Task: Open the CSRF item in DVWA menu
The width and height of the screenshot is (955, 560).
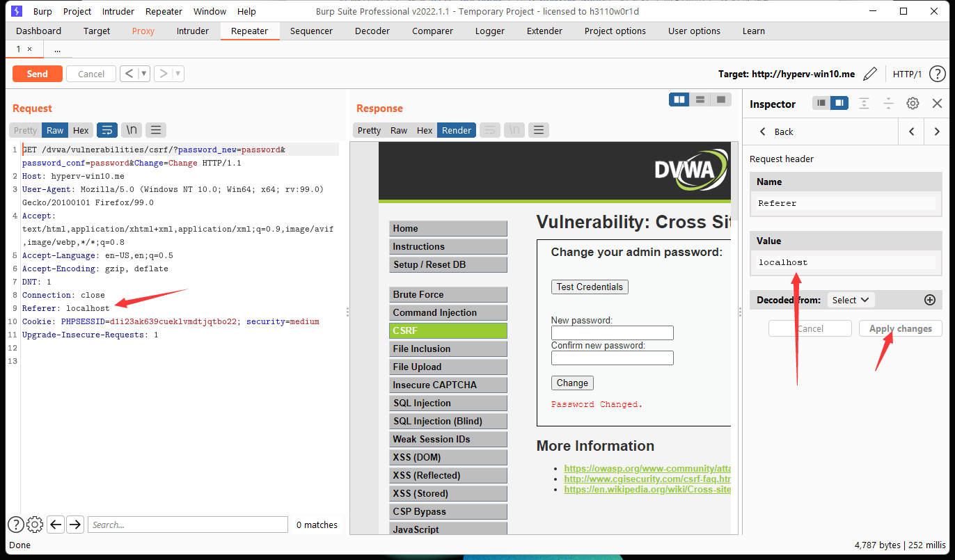Action: 448,330
